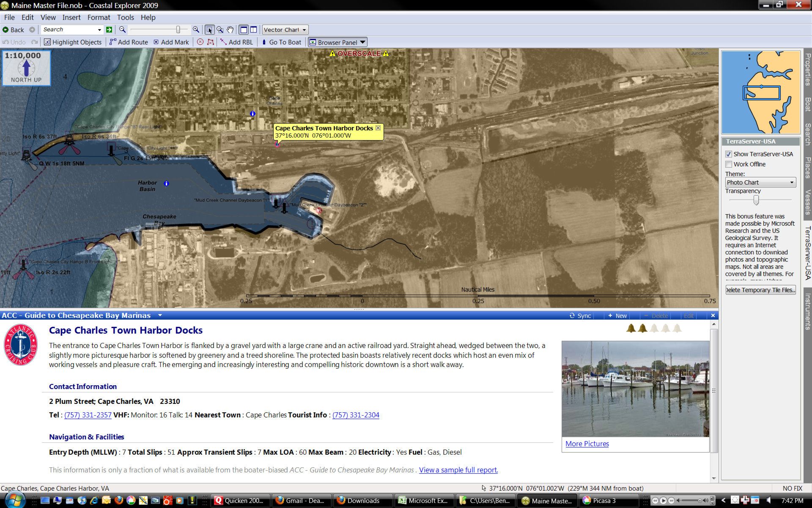This screenshot has width=812, height=508.
Task: Open the More Pictures link
Action: [587, 444]
